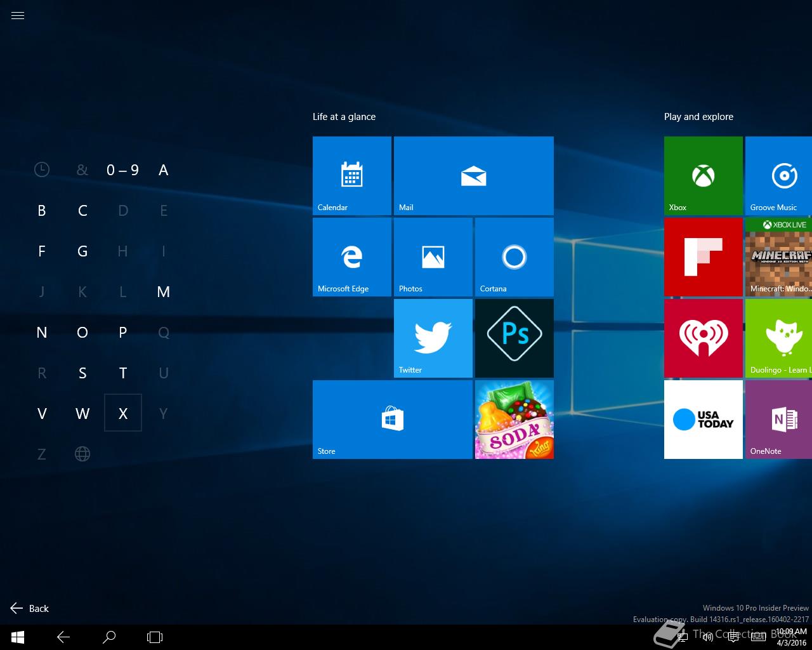This screenshot has height=650, width=812.
Task: Open Task View on taskbar
Action: point(155,637)
